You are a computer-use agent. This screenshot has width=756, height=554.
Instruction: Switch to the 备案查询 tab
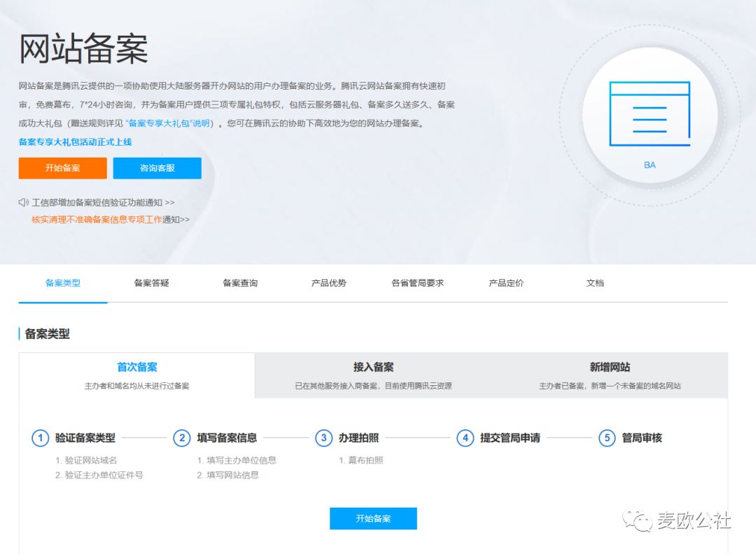[x=240, y=283]
